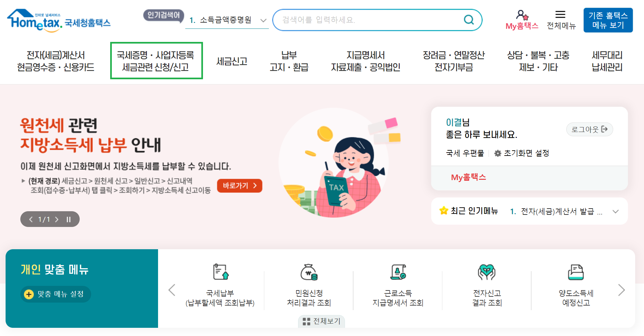Expand the 인기검색어 dropdown list
The image size is (644, 336).
263,20
